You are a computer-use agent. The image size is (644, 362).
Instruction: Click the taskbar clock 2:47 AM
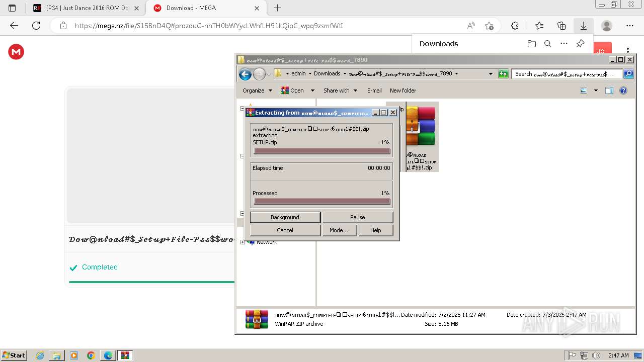[618, 355]
